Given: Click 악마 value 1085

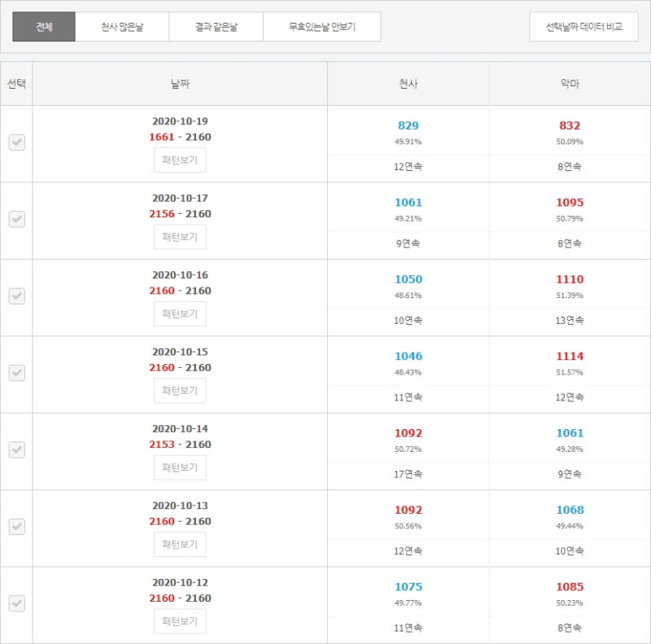Looking at the screenshot, I should pyautogui.click(x=570, y=586).
